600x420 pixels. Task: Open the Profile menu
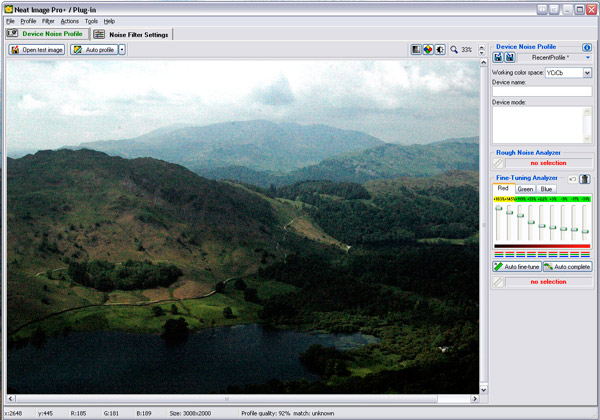[x=28, y=21]
